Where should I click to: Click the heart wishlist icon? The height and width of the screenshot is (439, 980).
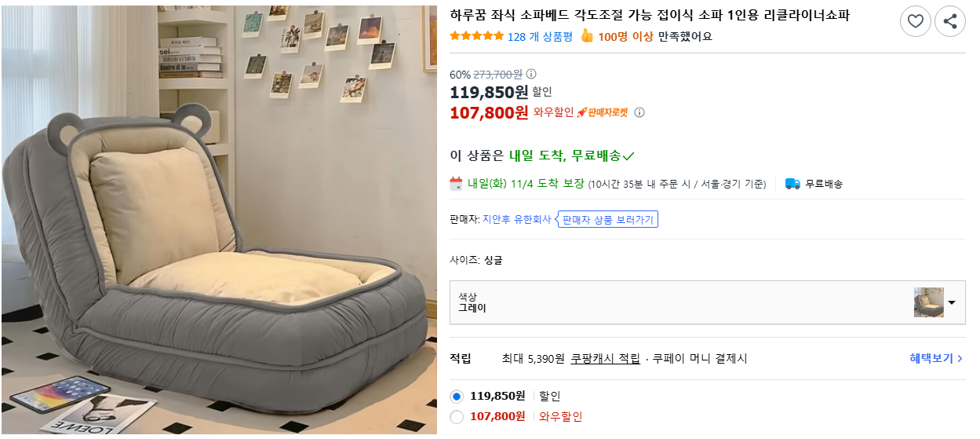click(x=915, y=21)
